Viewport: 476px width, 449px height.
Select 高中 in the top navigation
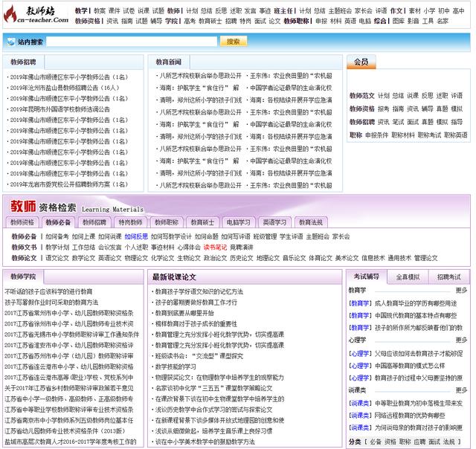(x=458, y=11)
